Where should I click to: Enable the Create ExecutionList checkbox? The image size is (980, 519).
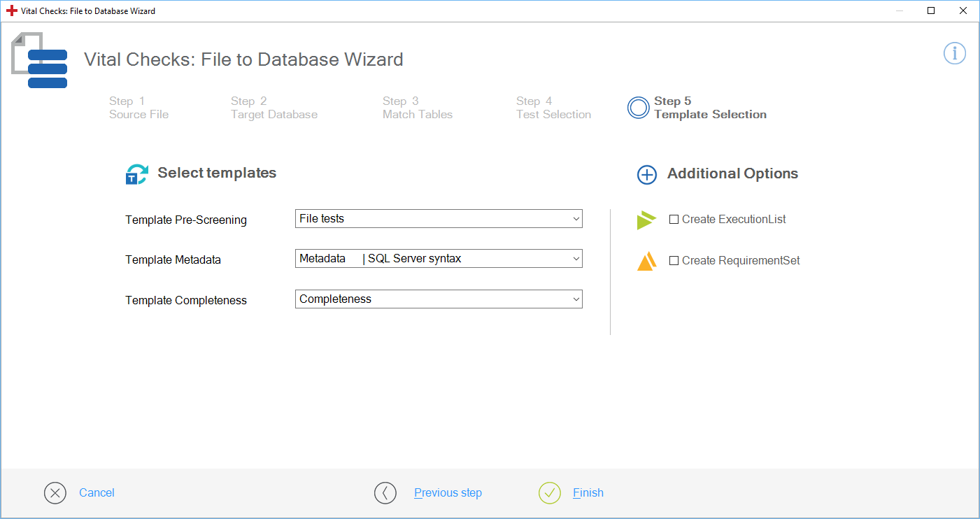pos(674,220)
